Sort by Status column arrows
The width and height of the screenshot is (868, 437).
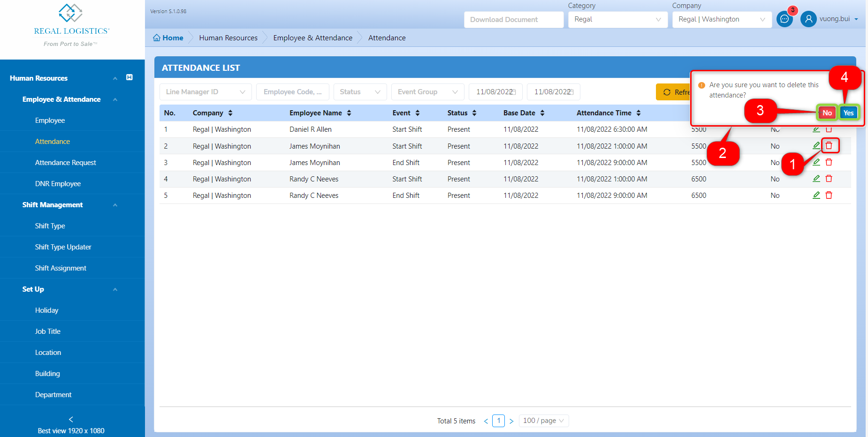(474, 113)
